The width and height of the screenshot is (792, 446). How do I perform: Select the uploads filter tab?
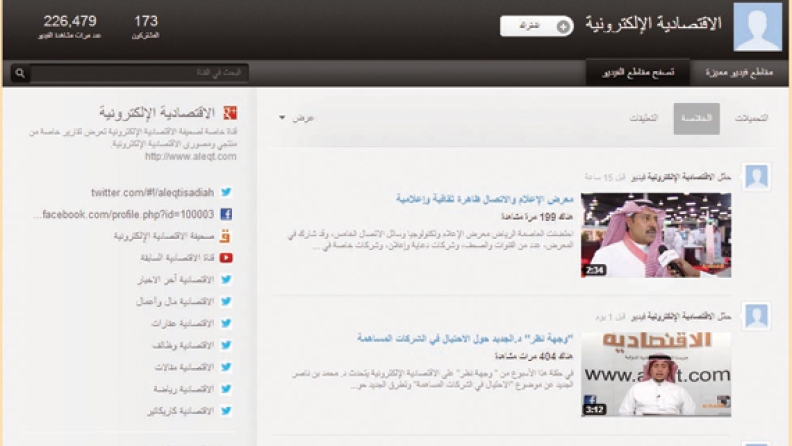pos(751,118)
